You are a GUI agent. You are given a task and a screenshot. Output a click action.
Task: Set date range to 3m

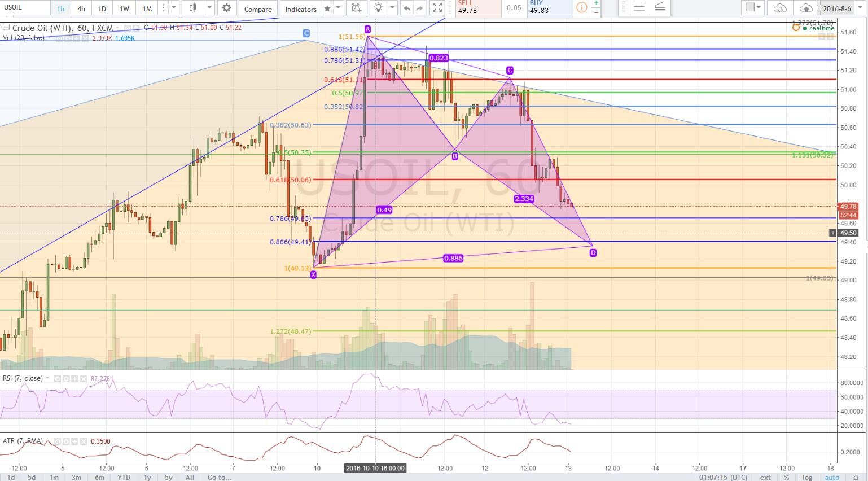[x=76, y=478]
